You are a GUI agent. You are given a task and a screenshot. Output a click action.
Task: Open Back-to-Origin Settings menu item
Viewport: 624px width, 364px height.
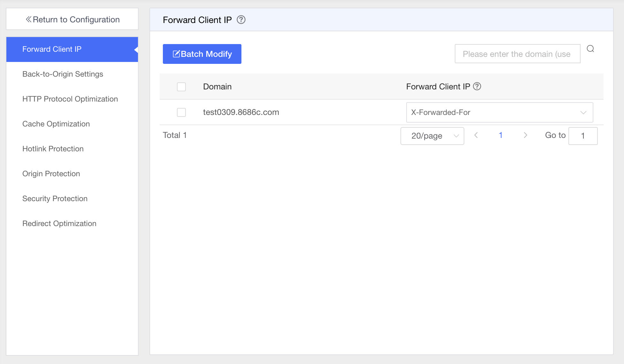click(62, 74)
